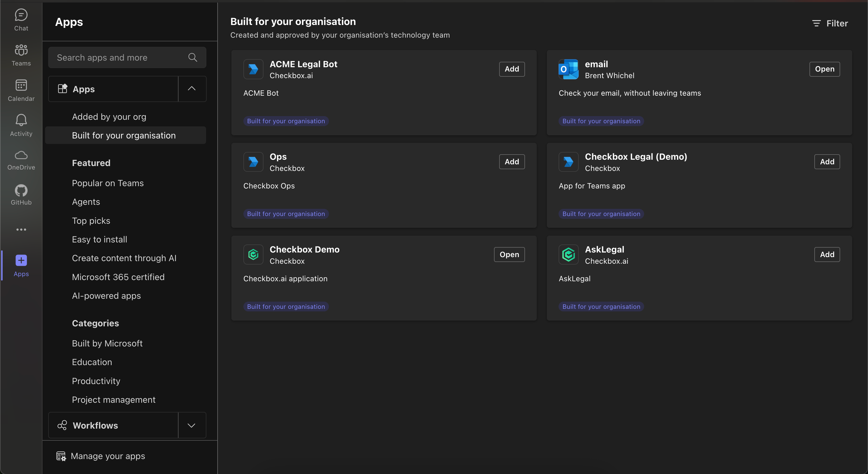Go to the Teams icon in the sidebar
The width and height of the screenshot is (868, 474).
click(21, 50)
